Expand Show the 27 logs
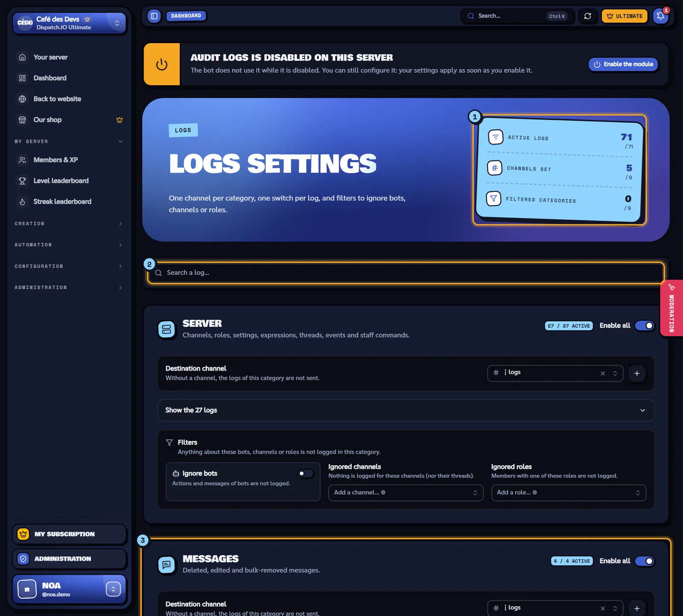Viewport: 683px width, 616px height. (x=406, y=410)
